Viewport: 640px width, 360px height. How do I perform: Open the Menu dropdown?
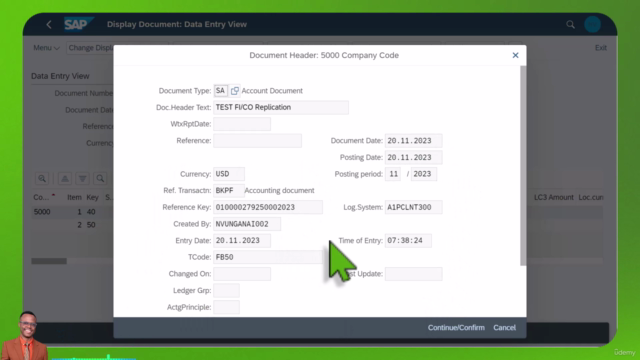tap(46, 48)
